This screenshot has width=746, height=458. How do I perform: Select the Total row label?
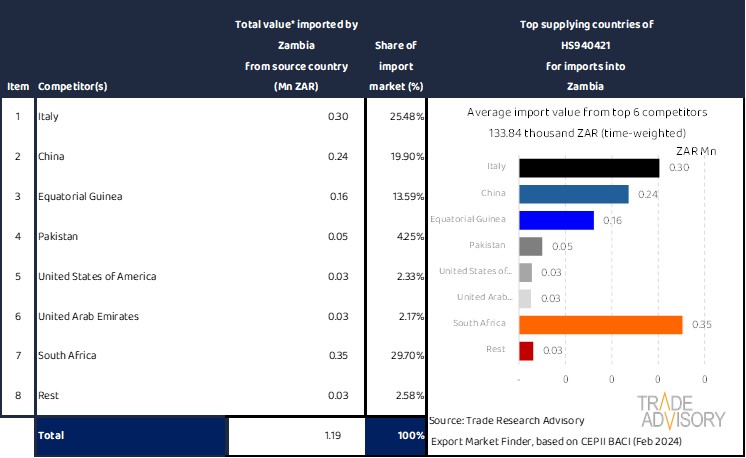click(x=130, y=436)
